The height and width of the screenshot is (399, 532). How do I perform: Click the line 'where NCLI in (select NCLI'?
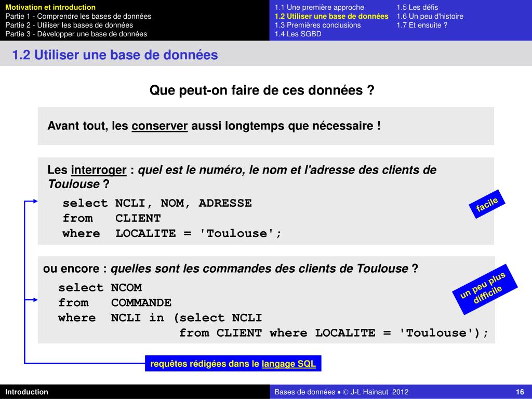coord(160,317)
